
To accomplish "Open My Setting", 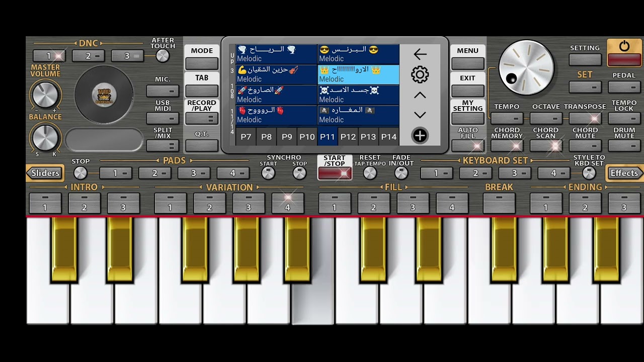I will point(468,119).
